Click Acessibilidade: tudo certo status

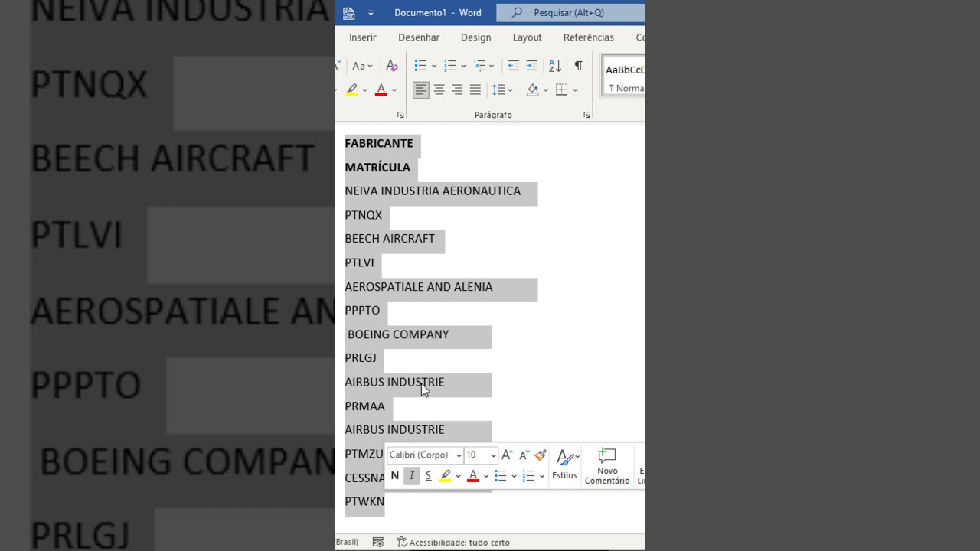(453, 543)
